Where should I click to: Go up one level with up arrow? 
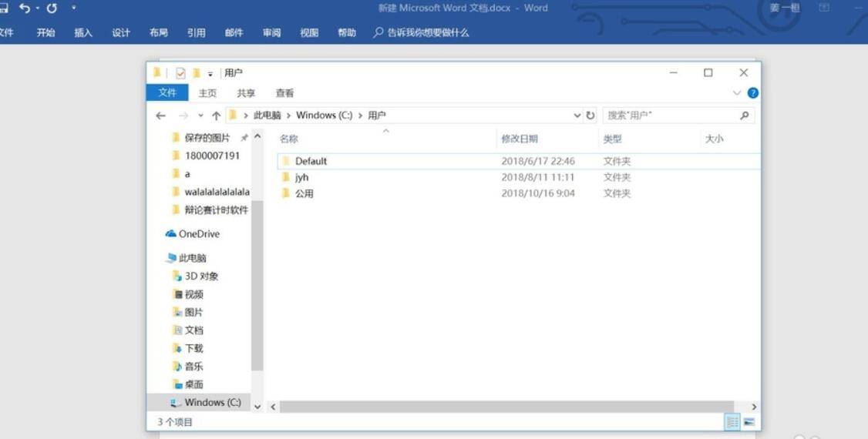[216, 116]
